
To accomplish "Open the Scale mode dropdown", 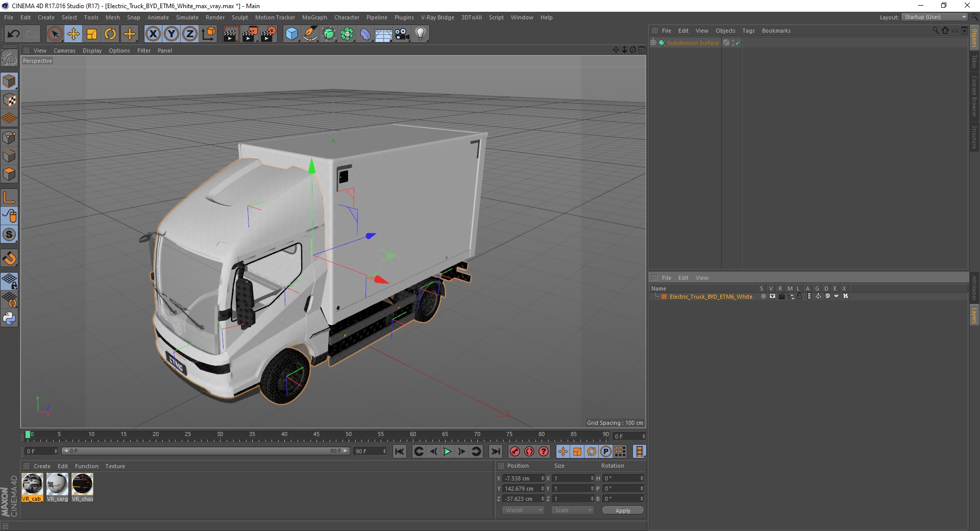I will tap(572, 510).
